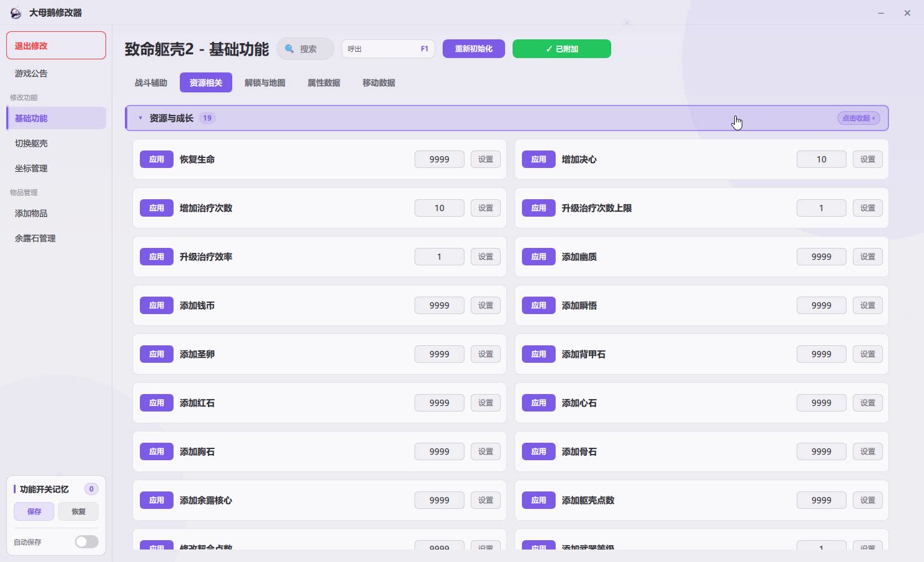
Task: Apply 添加幽质
Action: pos(539,257)
